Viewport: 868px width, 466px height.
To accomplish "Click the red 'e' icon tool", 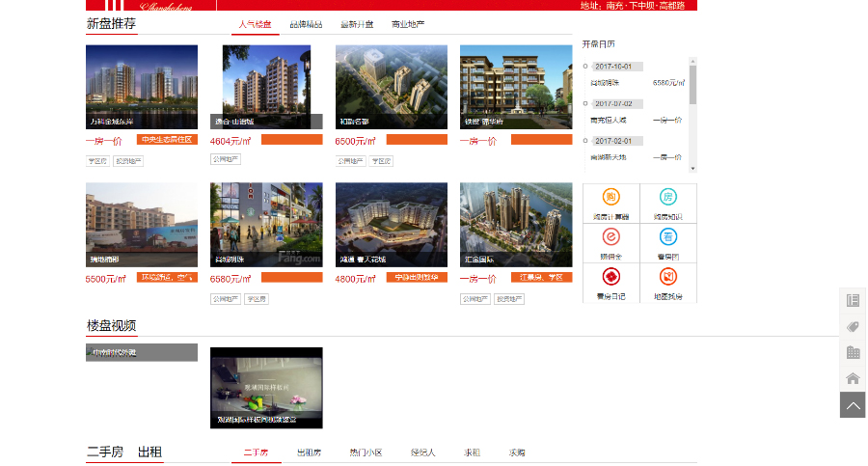I will pos(611,237).
